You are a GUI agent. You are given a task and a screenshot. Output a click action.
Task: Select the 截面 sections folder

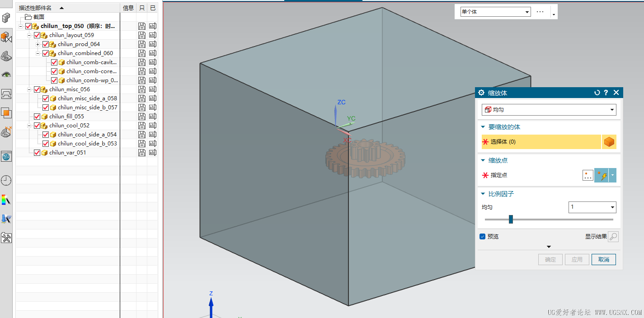[35, 17]
